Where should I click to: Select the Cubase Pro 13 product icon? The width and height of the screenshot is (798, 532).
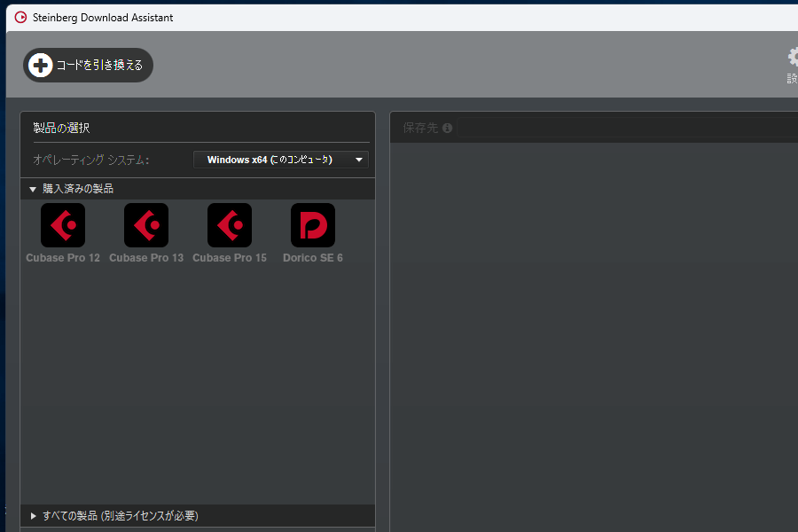pyautogui.click(x=146, y=225)
